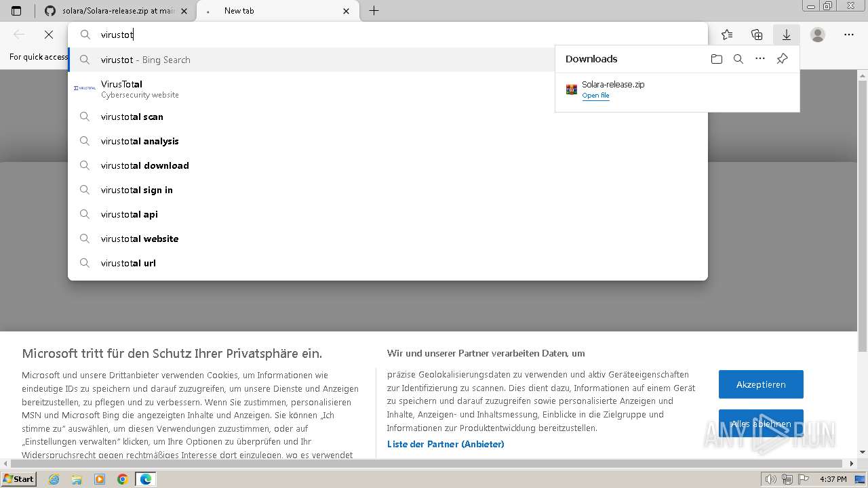Open a new tab with plus icon
The image size is (868, 488).
tap(374, 11)
